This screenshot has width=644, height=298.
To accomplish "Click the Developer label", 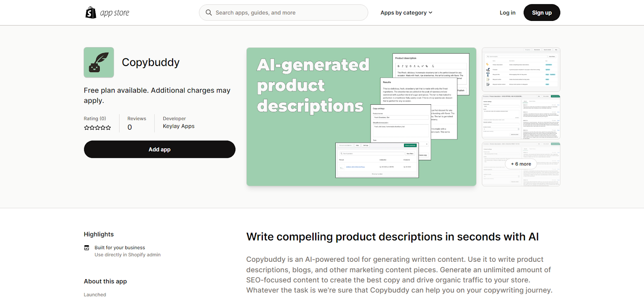I will pos(174,118).
